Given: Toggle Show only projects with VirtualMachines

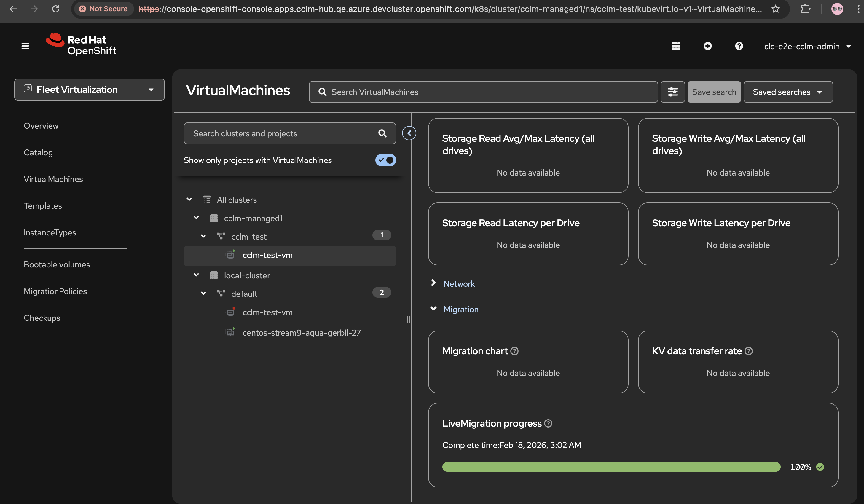Looking at the screenshot, I should [x=385, y=160].
